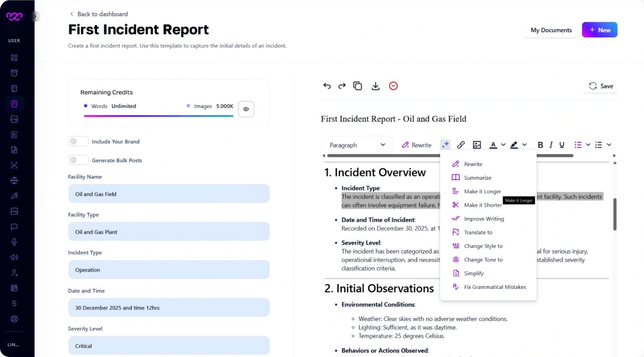The width and height of the screenshot is (644, 357).
Task: Open the dashboard grid icon in sidebar
Action: (x=14, y=58)
